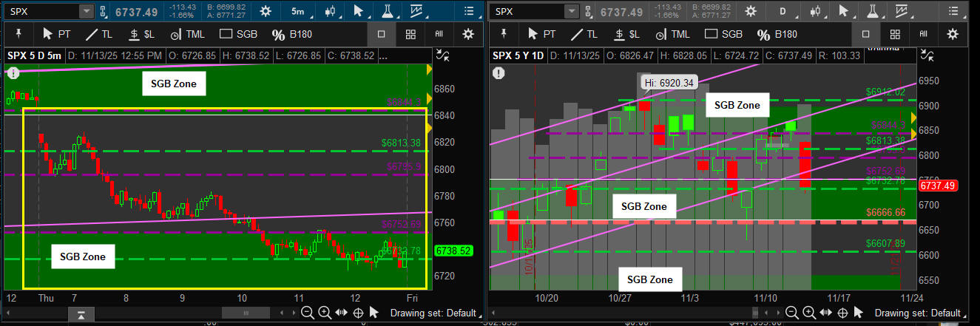Viewport: 980px width, 326px height.
Task: Click the price axis mode icon on left chart
Action: click(x=443, y=55)
